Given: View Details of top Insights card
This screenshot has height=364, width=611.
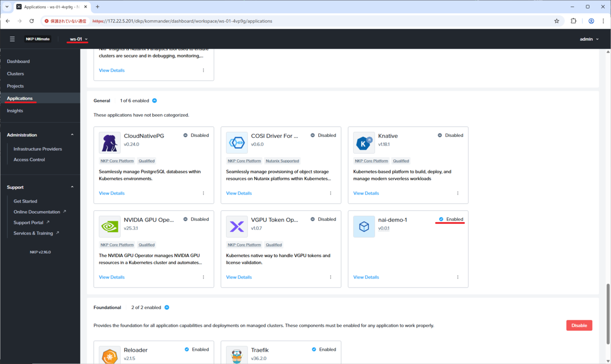Looking at the screenshot, I should coord(112,70).
